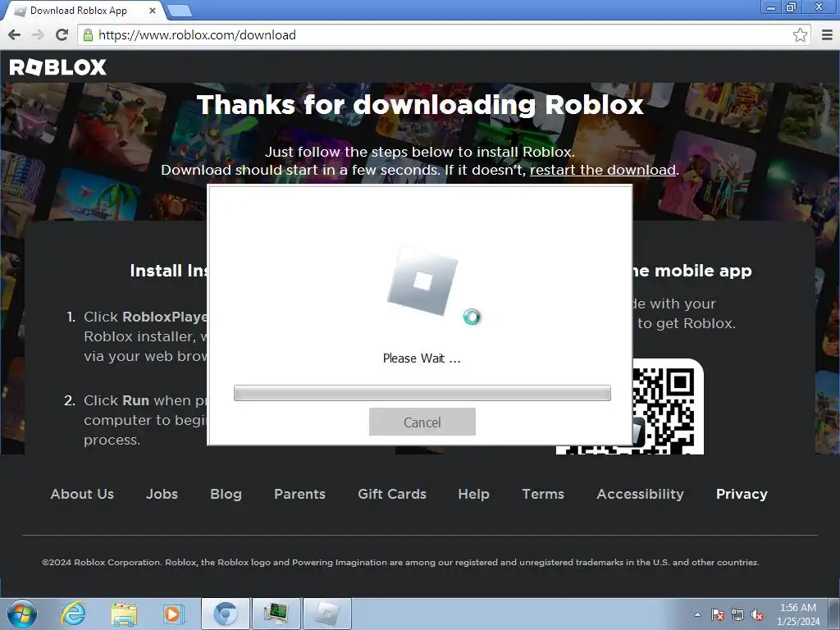The height and width of the screenshot is (630, 840).
Task: Open the Jobs footer link
Action: [162, 494]
